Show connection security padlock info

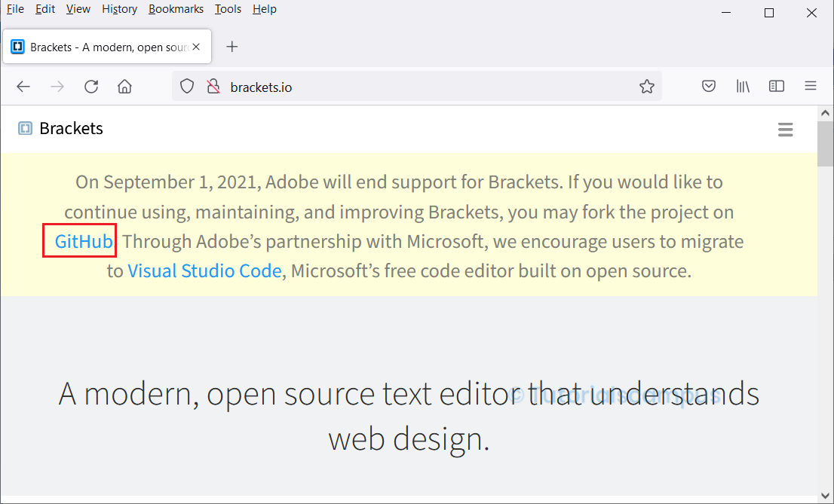[x=213, y=86]
